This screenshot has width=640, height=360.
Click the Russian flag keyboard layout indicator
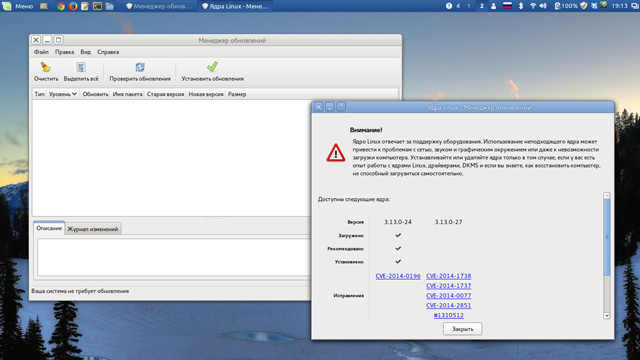click(507, 6)
